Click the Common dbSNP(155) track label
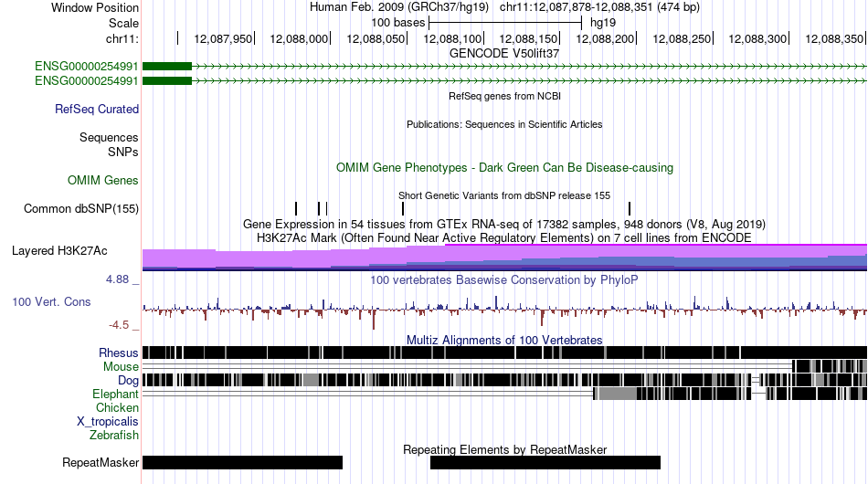 80,208
